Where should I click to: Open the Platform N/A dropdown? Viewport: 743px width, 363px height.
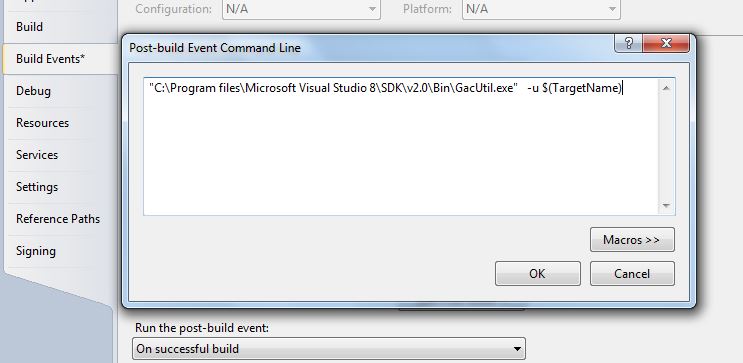tap(541, 9)
